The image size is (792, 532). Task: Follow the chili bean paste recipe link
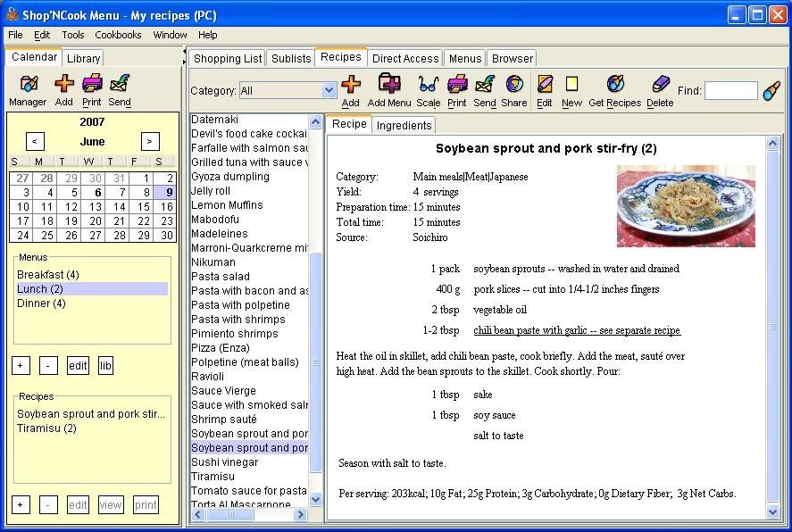[x=577, y=330]
